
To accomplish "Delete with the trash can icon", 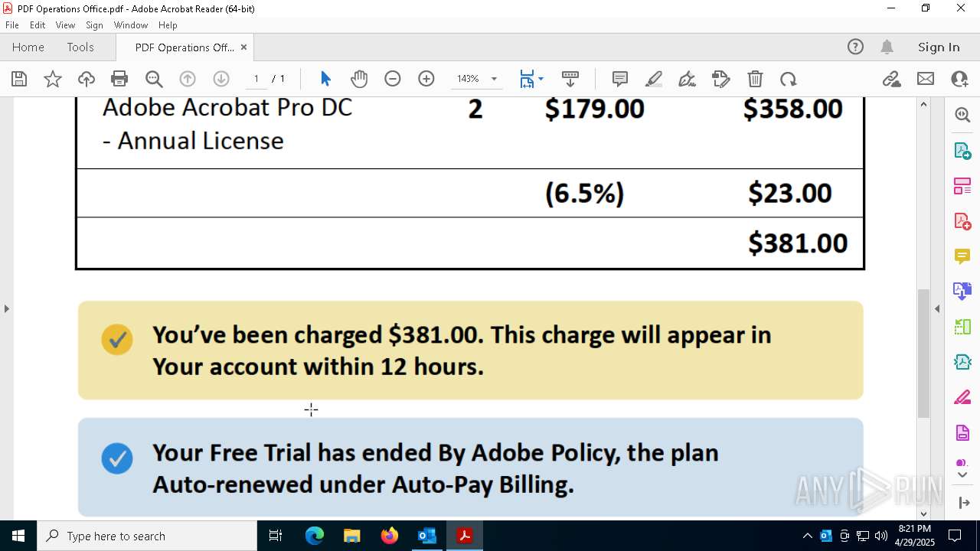I will (755, 79).
